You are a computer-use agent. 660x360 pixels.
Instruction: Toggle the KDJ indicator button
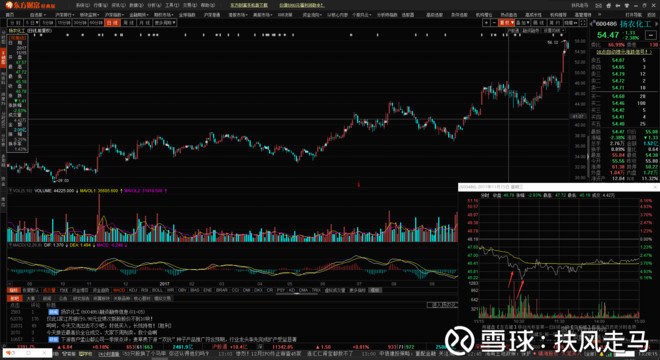pos(133,290)
